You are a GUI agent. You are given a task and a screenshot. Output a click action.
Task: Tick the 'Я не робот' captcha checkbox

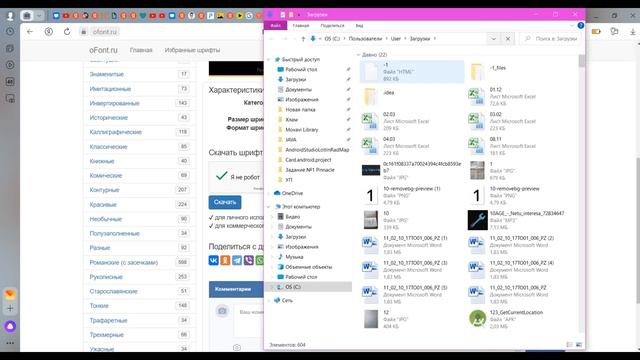[222, 176]
